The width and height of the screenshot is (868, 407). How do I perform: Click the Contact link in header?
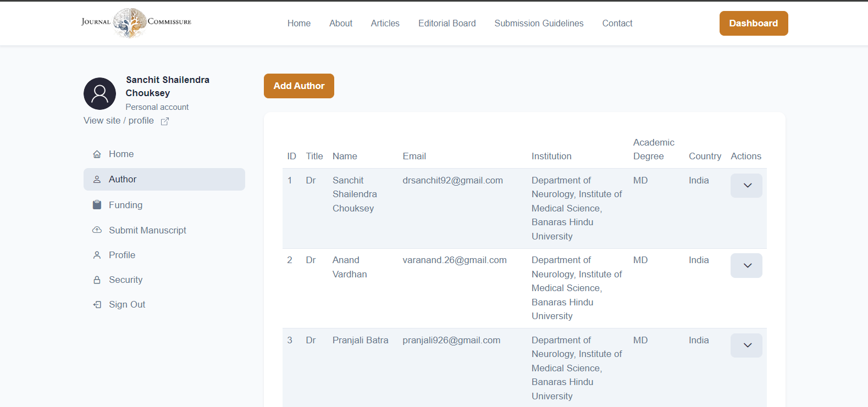point(617,23)
